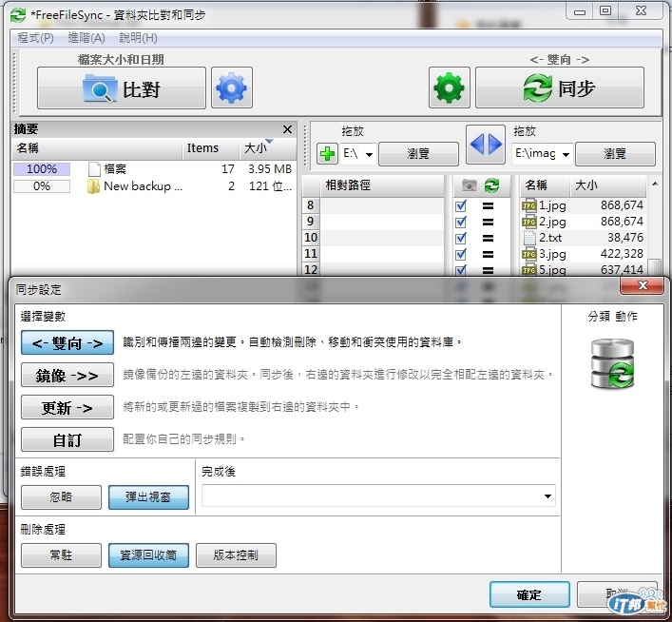Select file 1.jpg in right list

[583, 205]
